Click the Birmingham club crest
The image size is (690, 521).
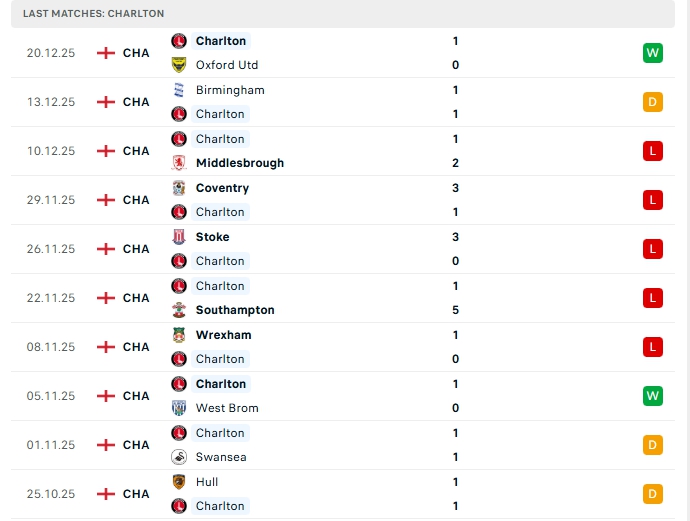click(179, 90)
